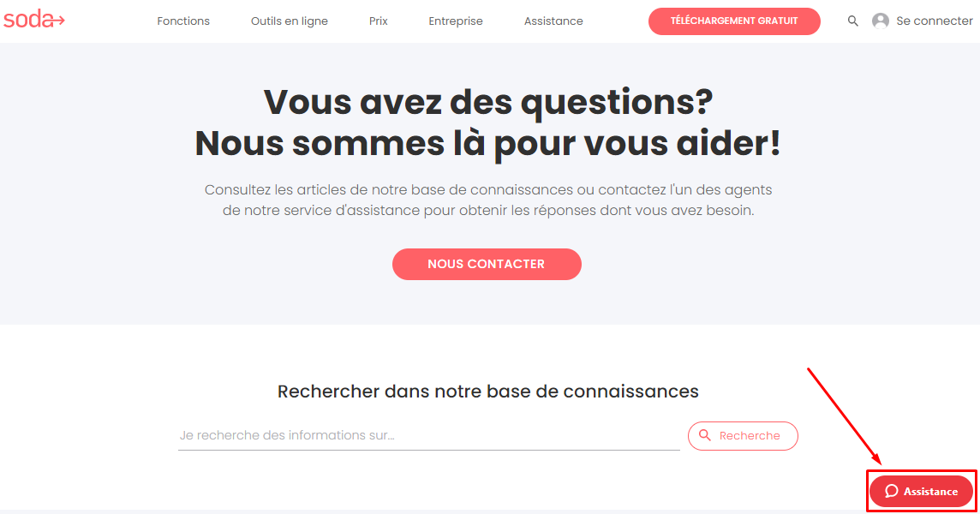980x514 pixels.
Task: Open the Fonctions menu
Action: [183, 21]
